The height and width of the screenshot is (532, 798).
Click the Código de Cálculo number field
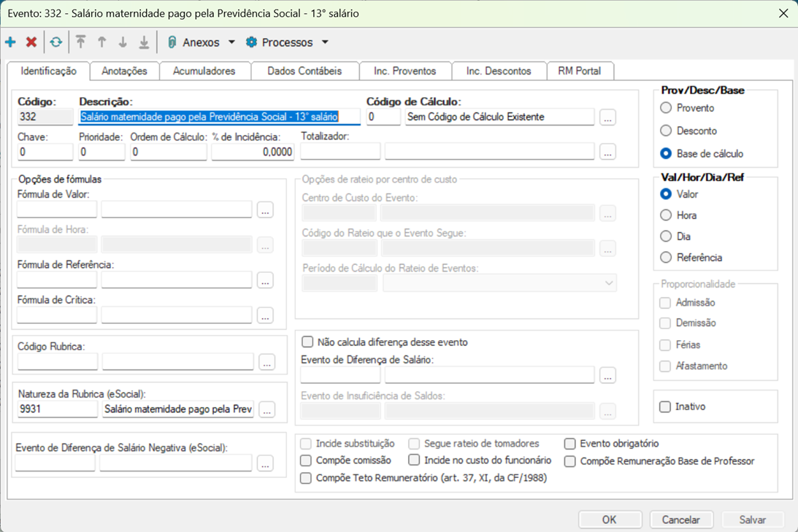click(x=383, y=117)
